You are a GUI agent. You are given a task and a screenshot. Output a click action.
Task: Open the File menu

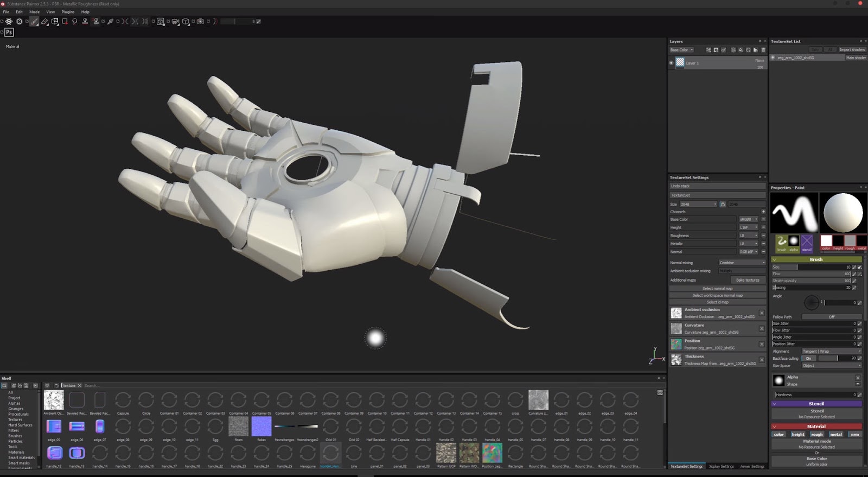6,11
